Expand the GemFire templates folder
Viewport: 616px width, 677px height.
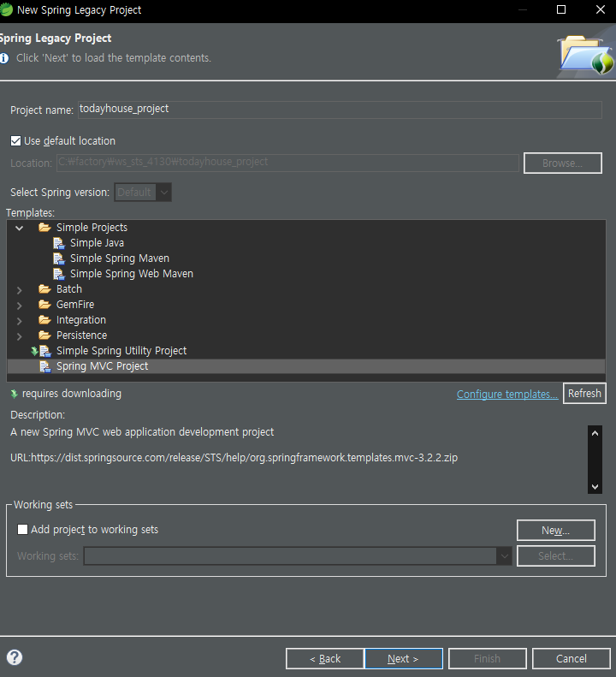pyautogui.click(x=19, y=306)
